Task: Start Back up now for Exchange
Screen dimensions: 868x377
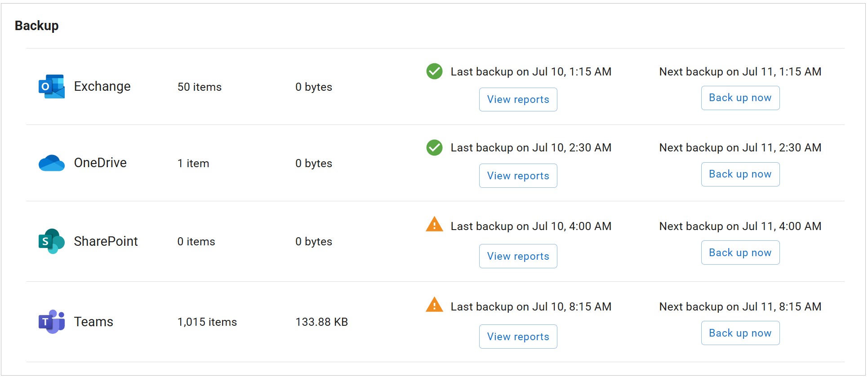Action: 740,98
